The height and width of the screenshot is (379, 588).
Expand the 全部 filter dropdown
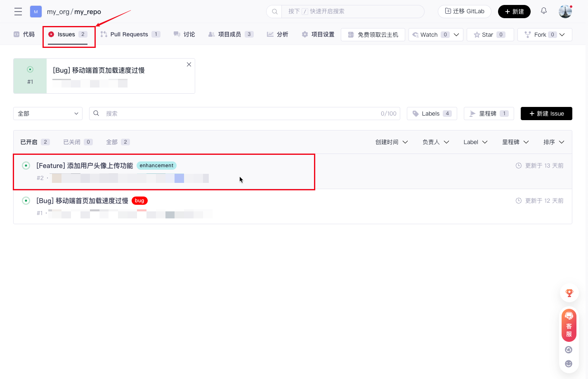48,114
